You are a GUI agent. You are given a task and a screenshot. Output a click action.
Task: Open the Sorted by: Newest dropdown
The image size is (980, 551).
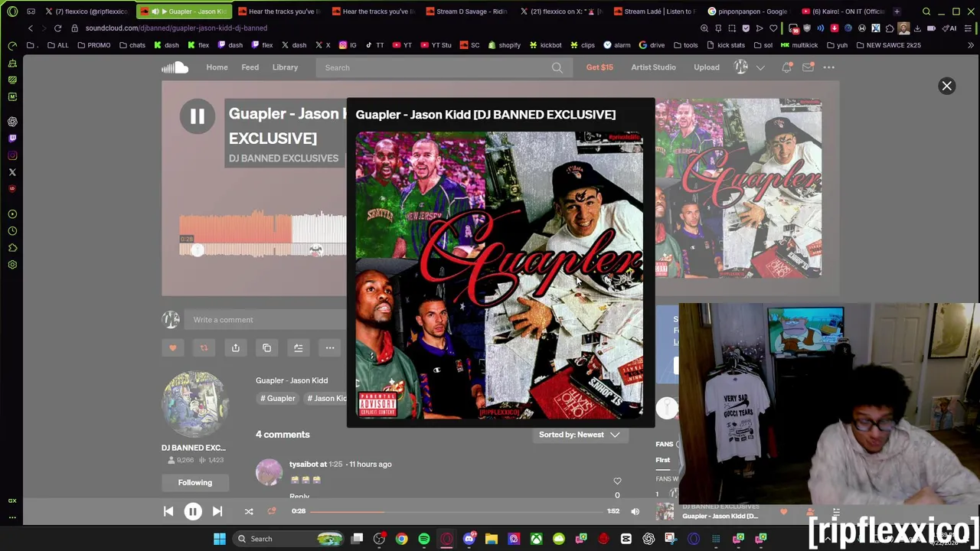pos(579,435)
